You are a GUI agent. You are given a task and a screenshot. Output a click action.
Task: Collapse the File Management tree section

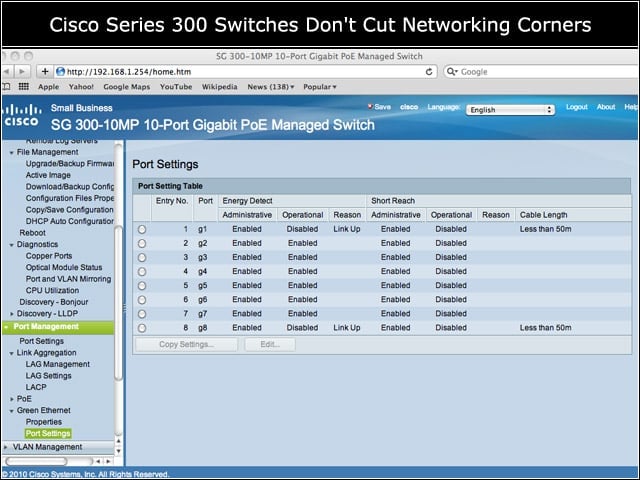(x=11, y=153)
